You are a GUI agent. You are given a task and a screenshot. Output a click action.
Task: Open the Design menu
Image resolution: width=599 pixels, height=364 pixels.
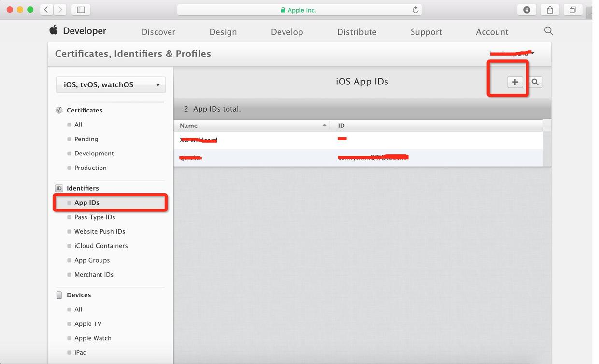pos(223,32)
